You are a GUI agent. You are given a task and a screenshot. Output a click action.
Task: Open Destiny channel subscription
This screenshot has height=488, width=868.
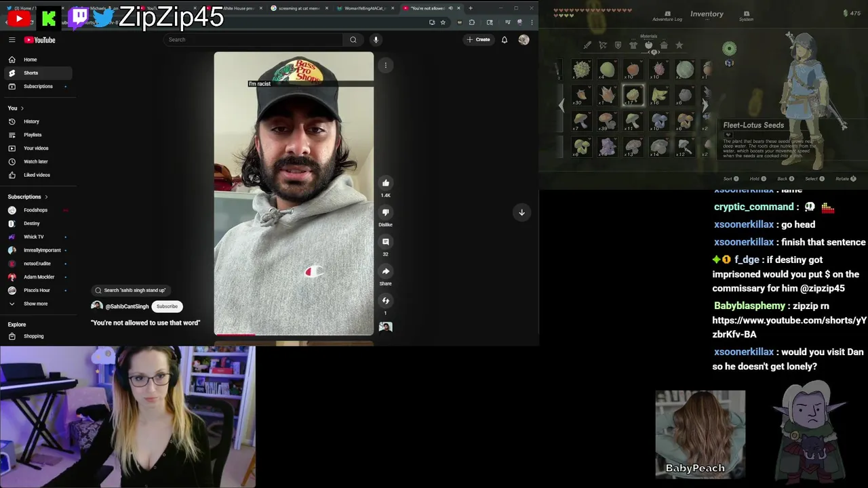[38, 223]
